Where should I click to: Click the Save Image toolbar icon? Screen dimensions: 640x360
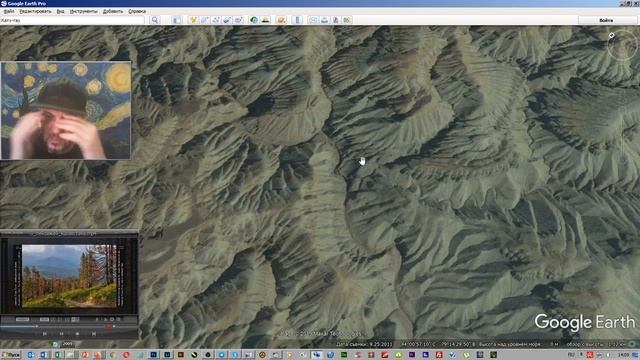click(336, 20)
